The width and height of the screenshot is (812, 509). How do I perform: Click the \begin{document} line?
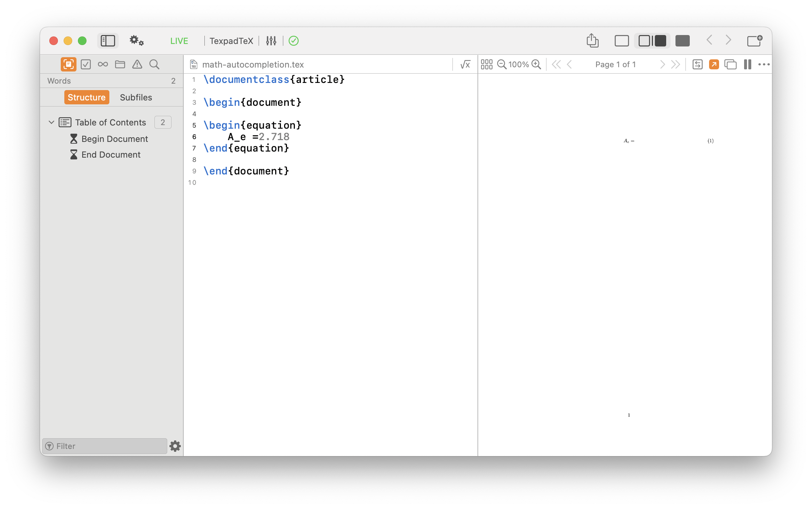tap(252, 102)
